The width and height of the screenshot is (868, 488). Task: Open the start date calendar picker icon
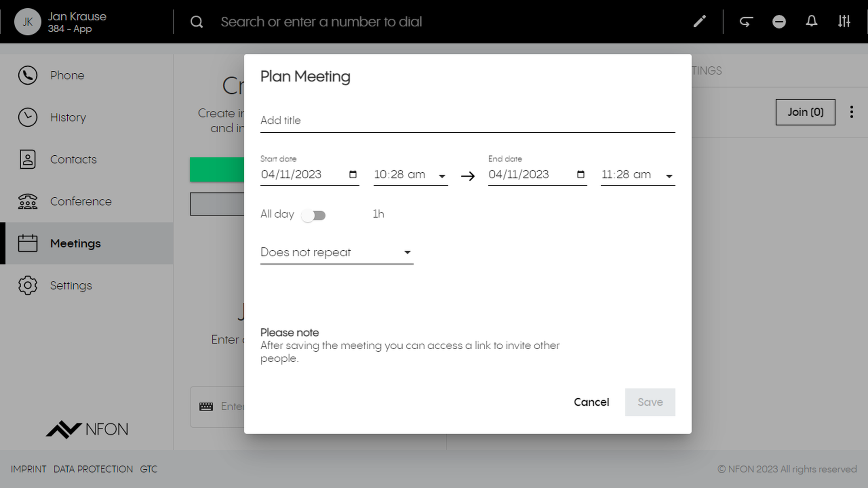(x=353, y=174)
